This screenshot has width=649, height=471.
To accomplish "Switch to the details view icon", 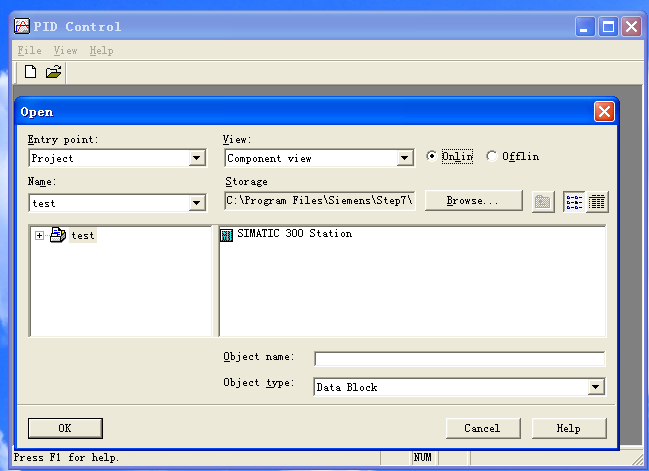I will click(x=597, y=202).
